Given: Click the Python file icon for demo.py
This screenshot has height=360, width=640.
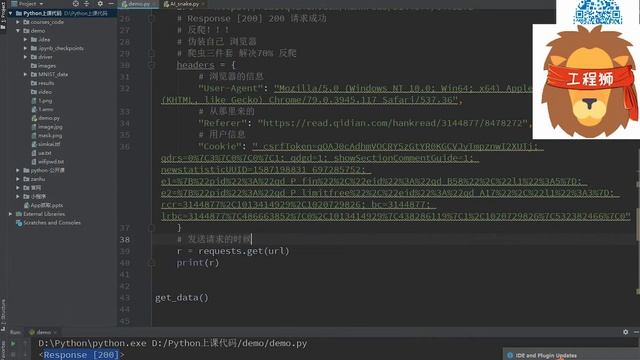Looking at the screenshot, I should pos(34,118).
